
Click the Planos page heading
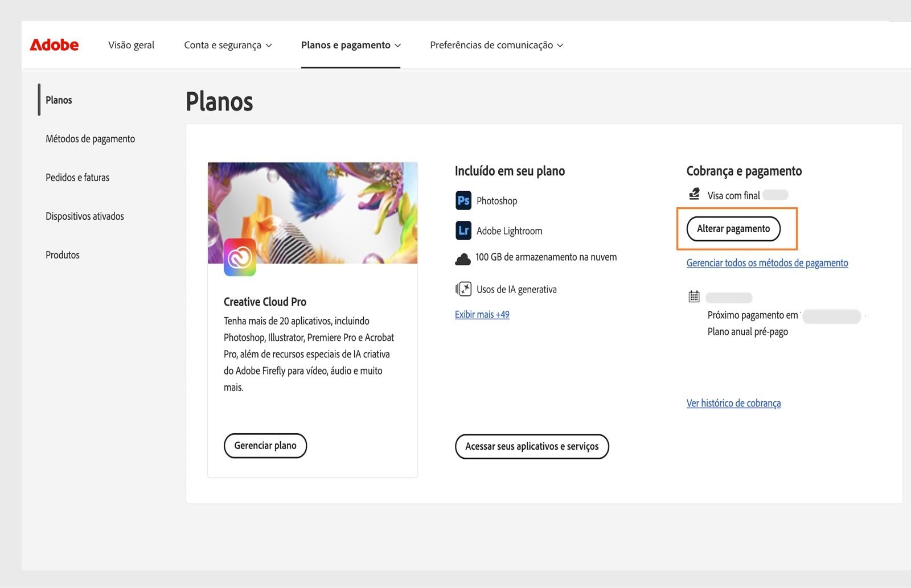219,102
